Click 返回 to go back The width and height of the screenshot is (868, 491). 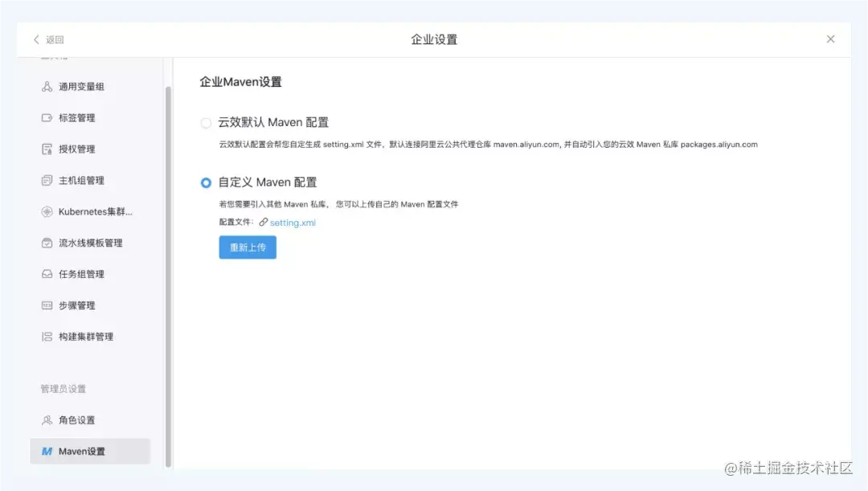point(55,39)
